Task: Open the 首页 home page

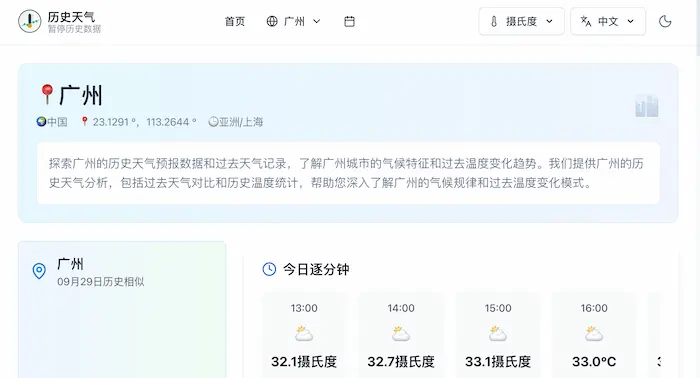Action: (x=235, y=21)
